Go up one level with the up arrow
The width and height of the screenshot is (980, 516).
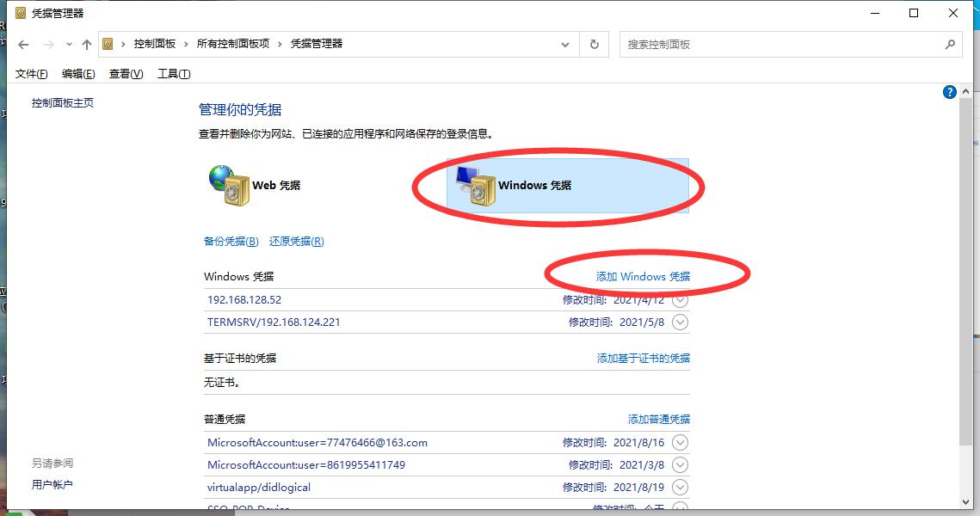(x=87, y=45)
